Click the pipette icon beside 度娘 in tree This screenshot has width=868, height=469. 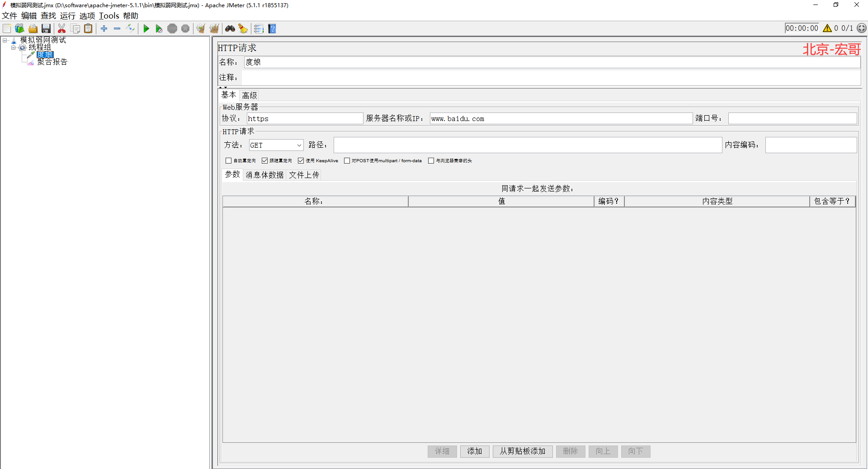[31, 55]
